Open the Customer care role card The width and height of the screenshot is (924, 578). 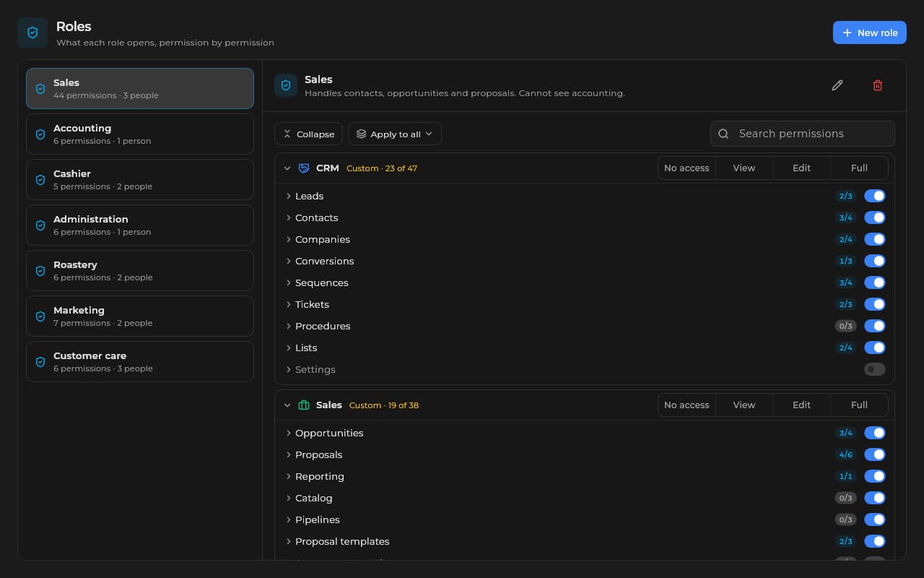[x=140, y=361]
